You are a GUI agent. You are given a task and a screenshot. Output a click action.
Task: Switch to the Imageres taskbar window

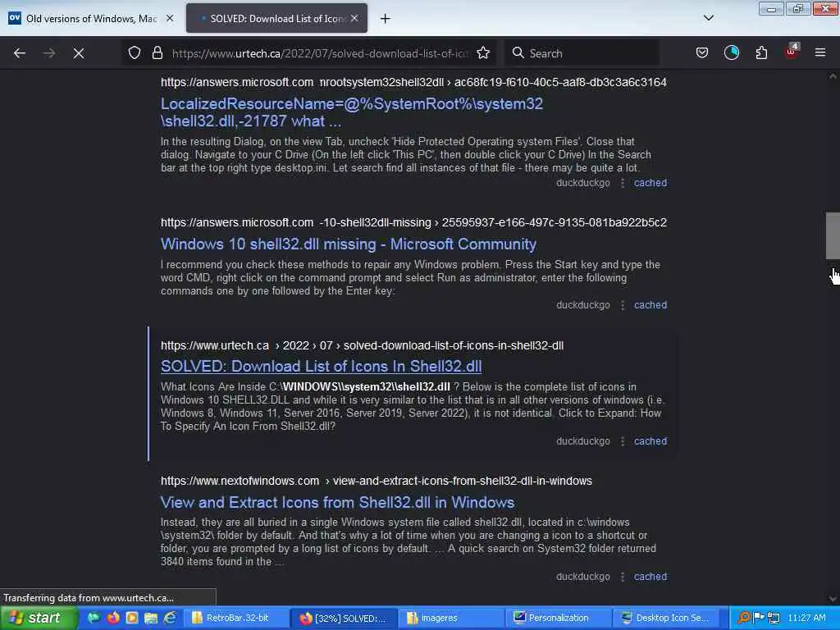450,618
